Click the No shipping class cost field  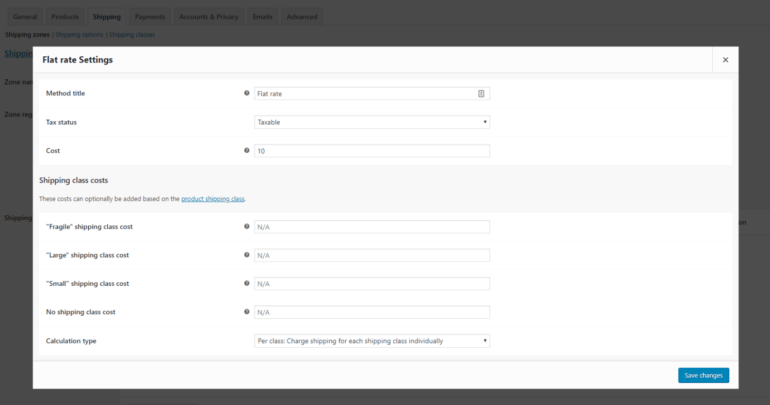[372, 313]
